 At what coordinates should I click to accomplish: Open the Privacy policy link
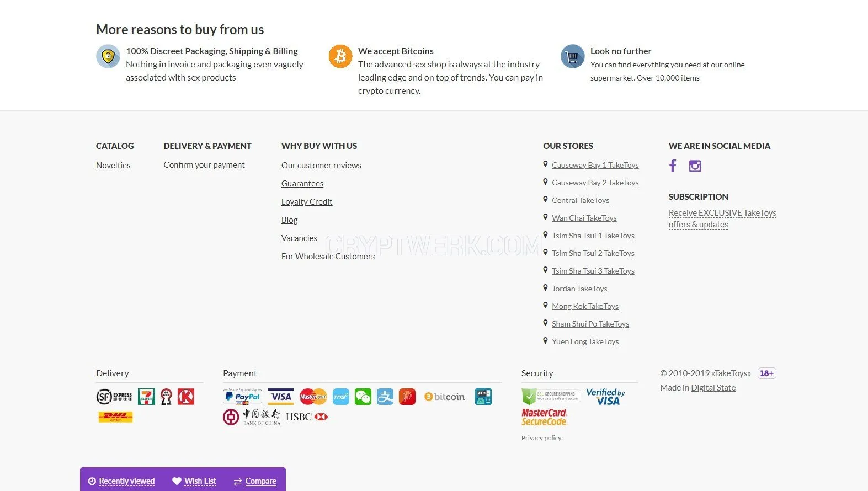(541, 438)
